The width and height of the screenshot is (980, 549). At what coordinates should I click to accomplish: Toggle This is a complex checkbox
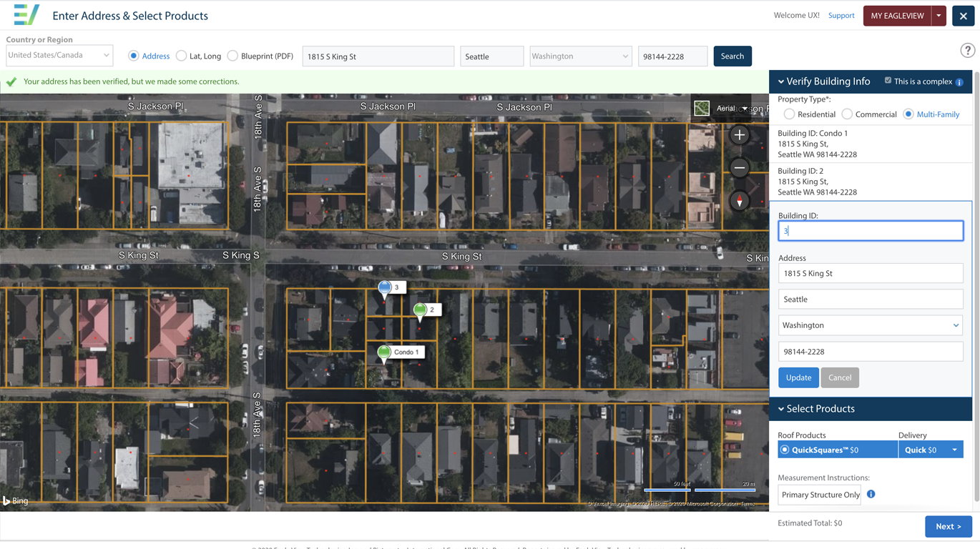(x=888, y=81)
